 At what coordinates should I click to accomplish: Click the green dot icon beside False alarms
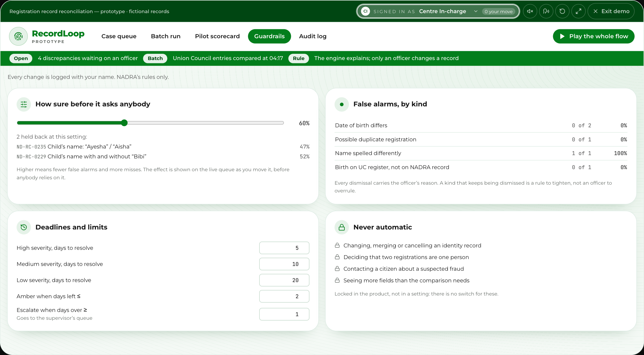point(342,104)
